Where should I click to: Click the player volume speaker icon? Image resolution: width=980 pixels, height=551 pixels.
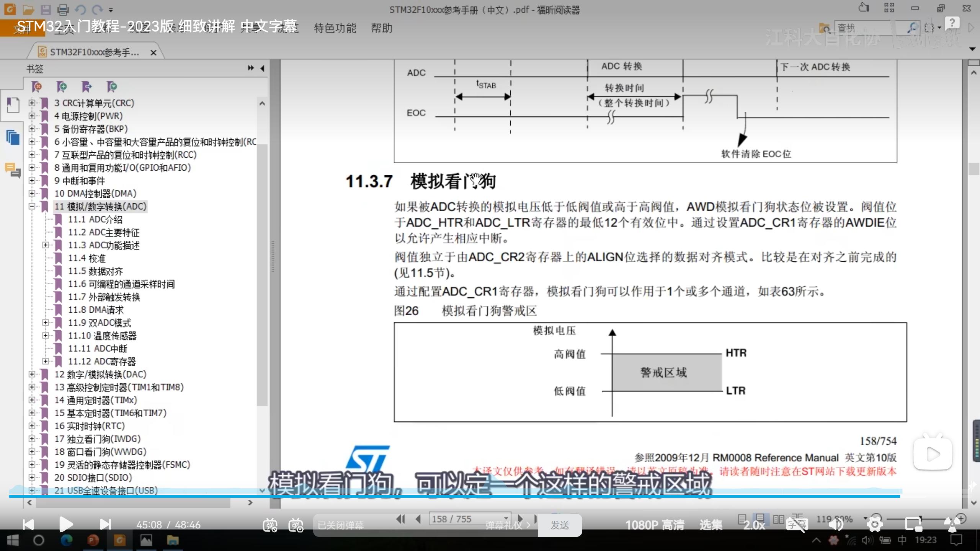[x=836, y=525]
